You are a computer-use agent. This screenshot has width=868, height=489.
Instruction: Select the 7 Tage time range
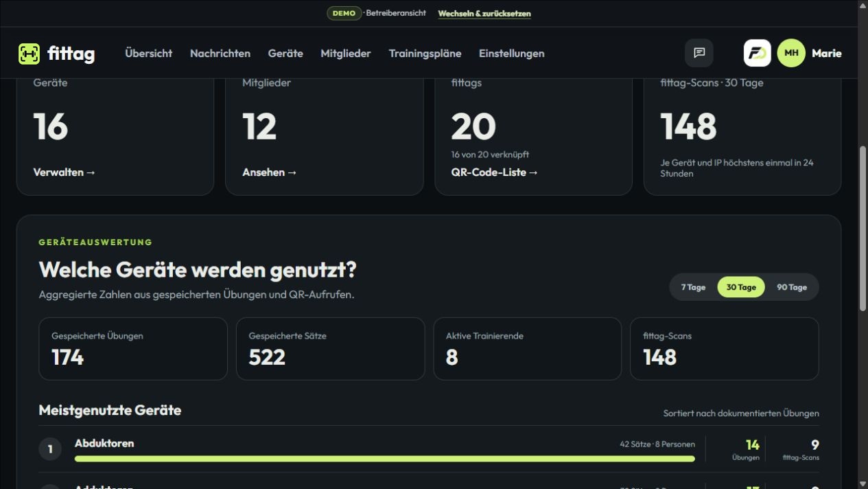pos(693,287)
